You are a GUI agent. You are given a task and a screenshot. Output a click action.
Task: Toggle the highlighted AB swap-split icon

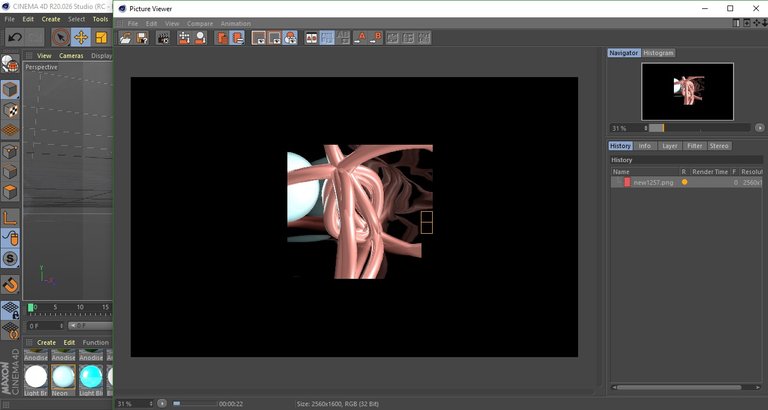tap(327, 38)
